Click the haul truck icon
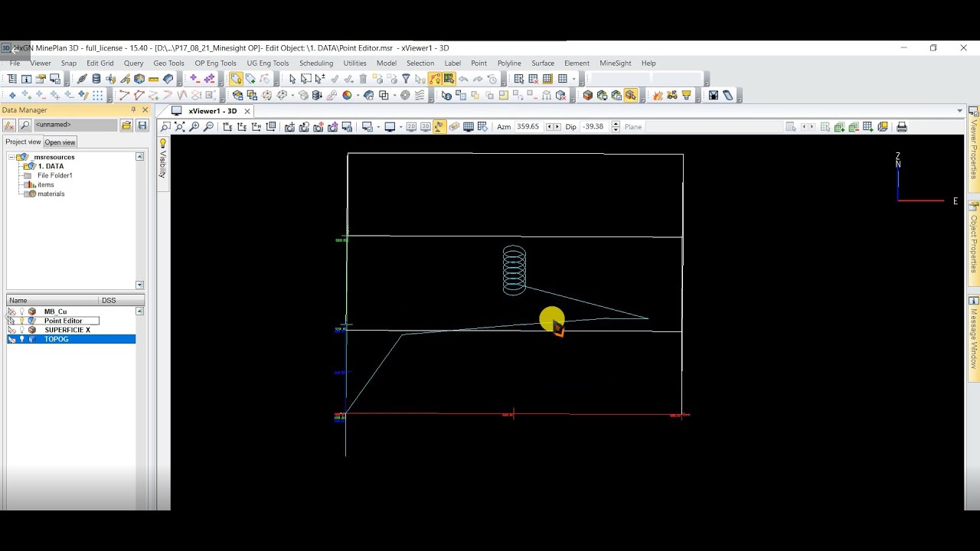This screenshot has width=980, height=551. (x=671, y=96)
